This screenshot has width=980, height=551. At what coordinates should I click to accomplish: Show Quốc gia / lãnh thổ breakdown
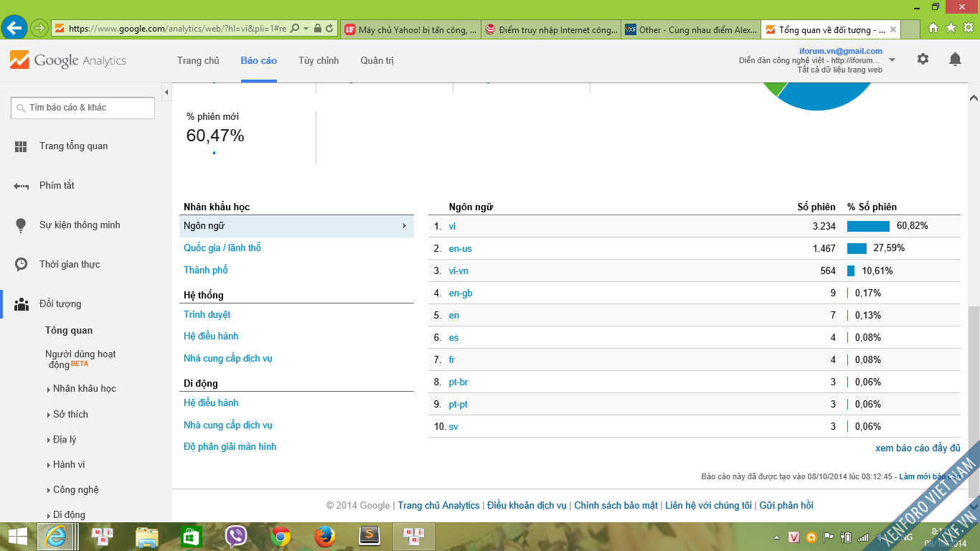[222, 248]
